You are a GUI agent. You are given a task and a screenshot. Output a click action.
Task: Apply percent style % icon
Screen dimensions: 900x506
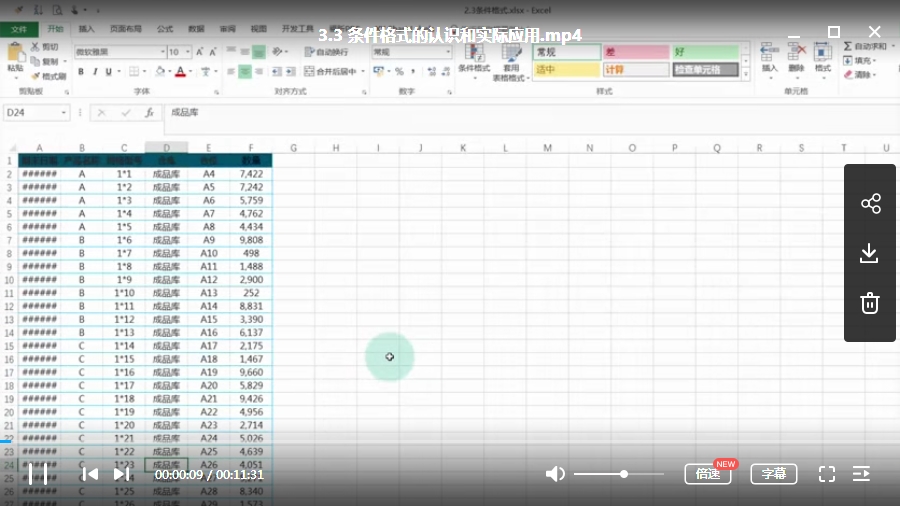pos(399,72)
